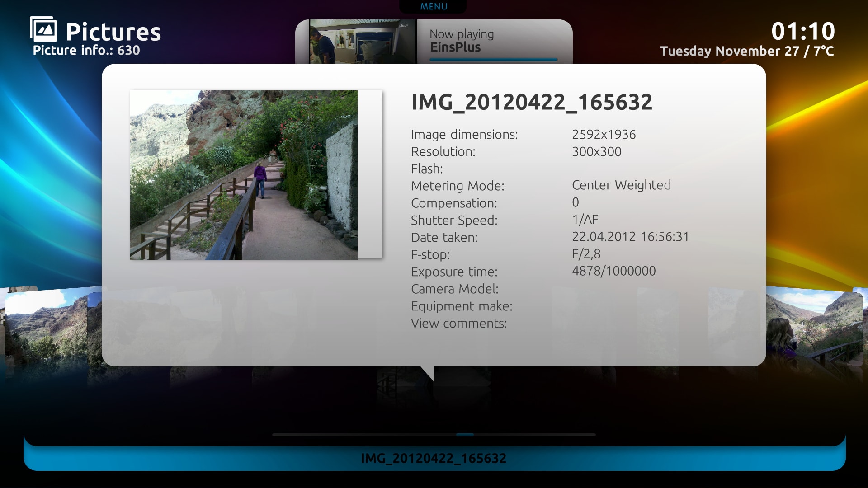Click the 01:10 clock display

tap(803, 32)
